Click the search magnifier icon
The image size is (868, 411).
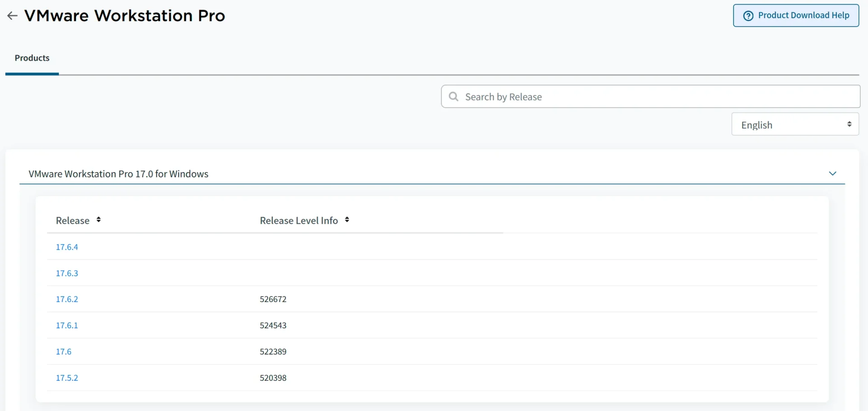tap(453, 96)
